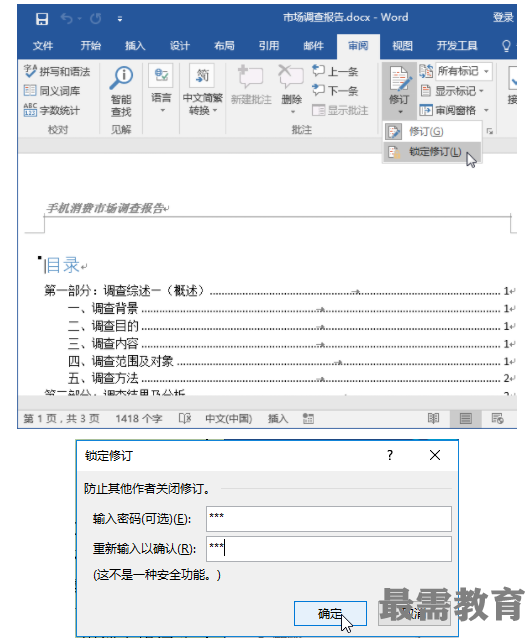The image size is (531, 644).
Task: Click 登录 to sign in
Action: tap(503, 17)
